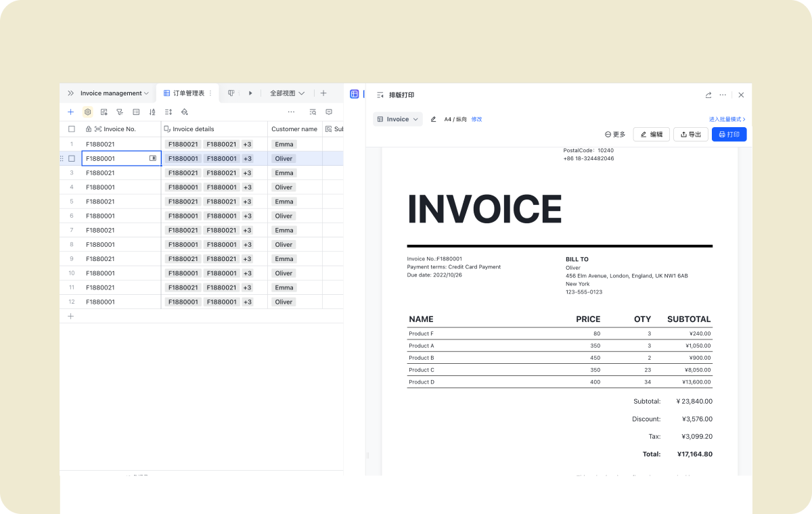Share the print layout with arrow icon
The height and width of the screenshot is (514, 812).
pos(708,95)
